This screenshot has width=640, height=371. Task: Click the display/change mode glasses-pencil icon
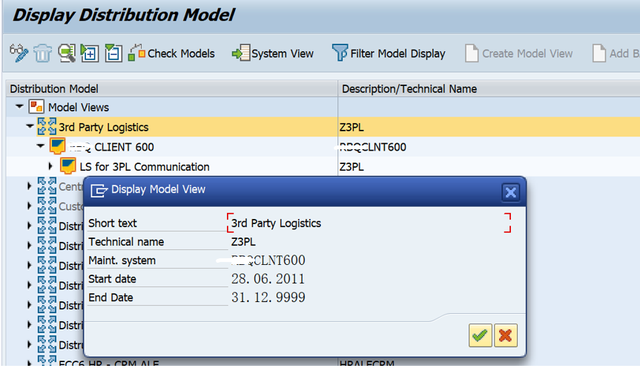tap(19, 53)
